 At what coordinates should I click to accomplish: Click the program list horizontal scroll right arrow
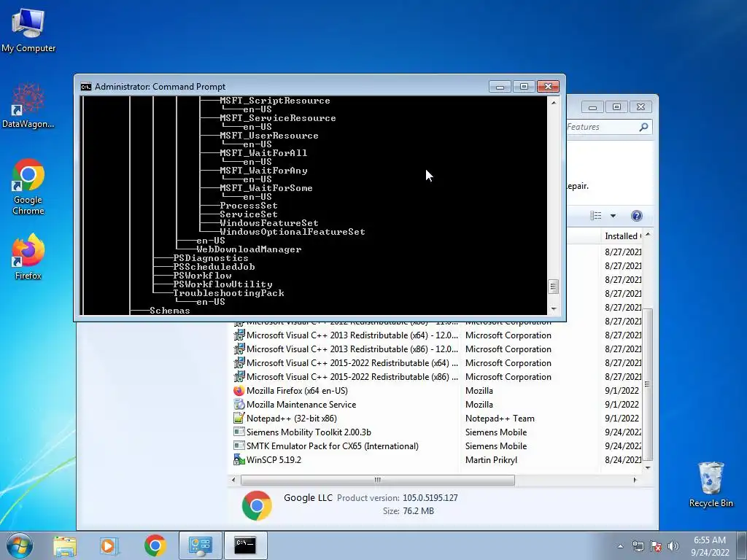click(635, 480)
